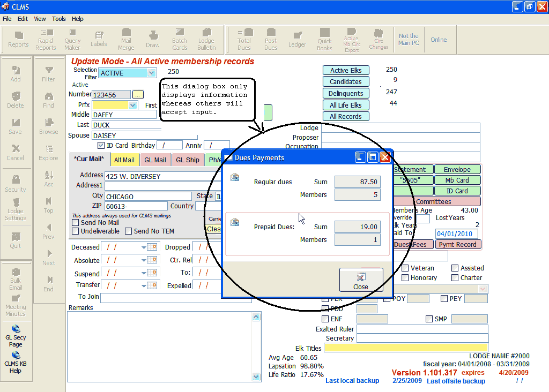Enable Send No Mail checkbox

tap(76, 222)
